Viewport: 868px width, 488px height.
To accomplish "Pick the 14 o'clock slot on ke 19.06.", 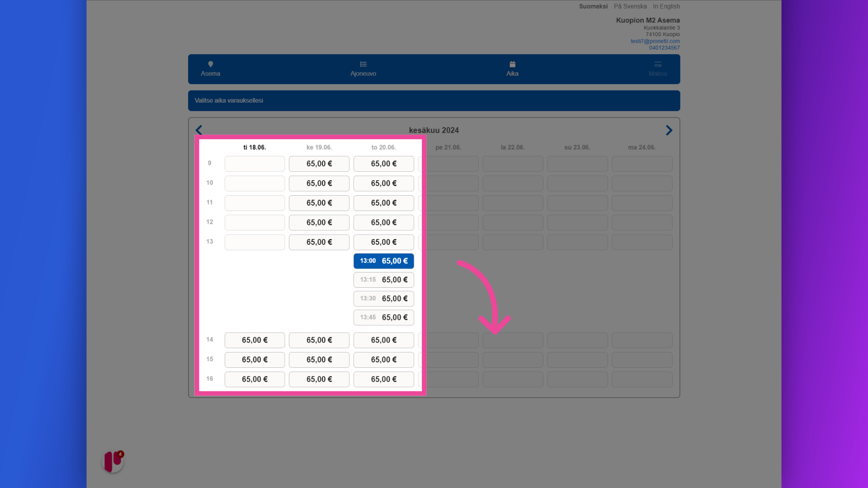I will [319, 340].
